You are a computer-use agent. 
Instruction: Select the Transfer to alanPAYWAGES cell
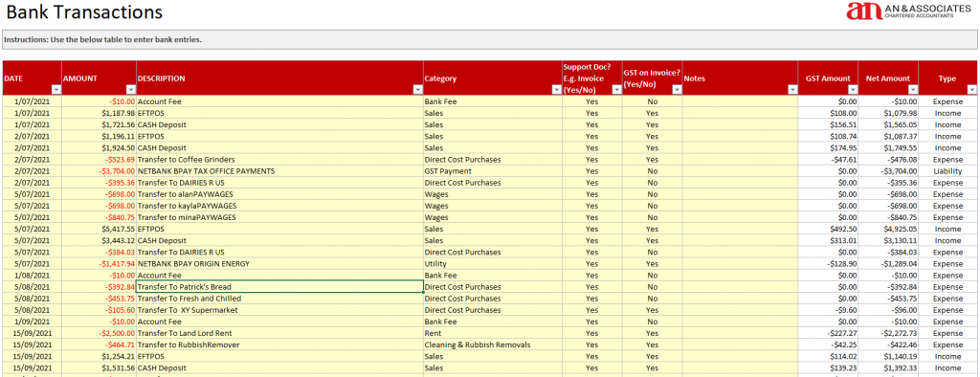coord(279,194)
